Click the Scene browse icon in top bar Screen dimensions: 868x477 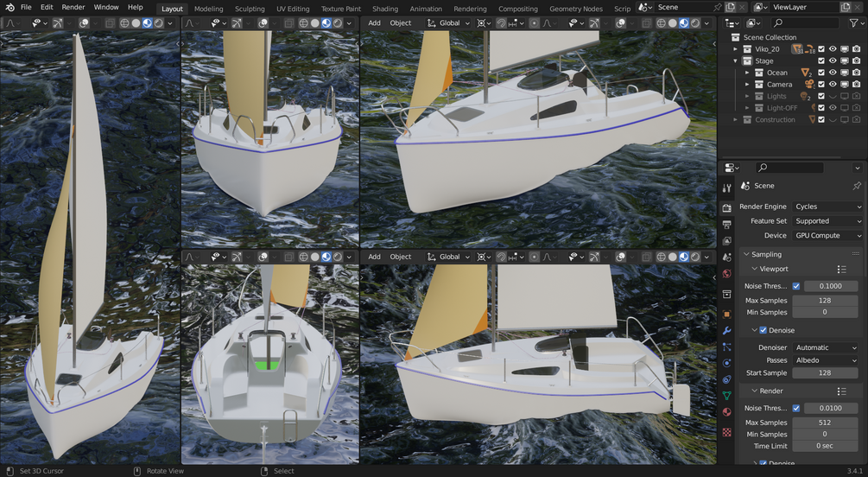[x=643, y=7]
